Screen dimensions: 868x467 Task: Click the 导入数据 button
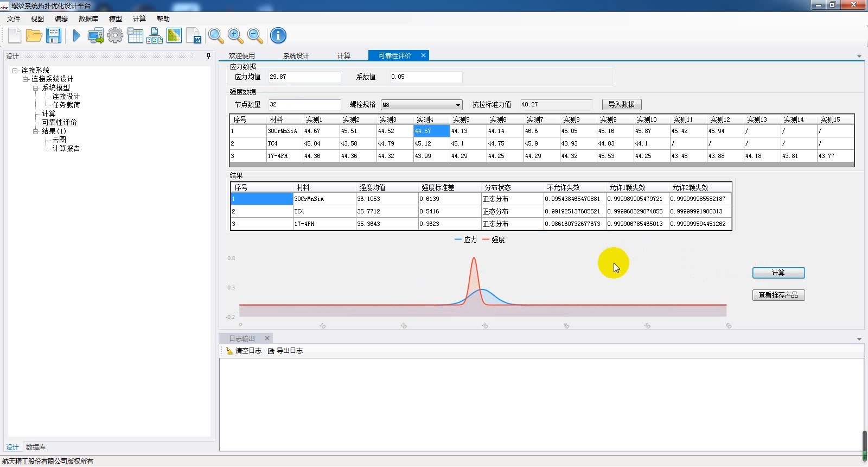[x=622, y=105]
